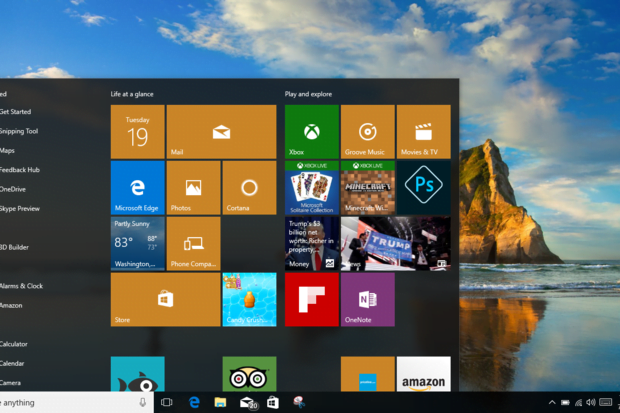Open Amazon from the app list

point(11,305)
